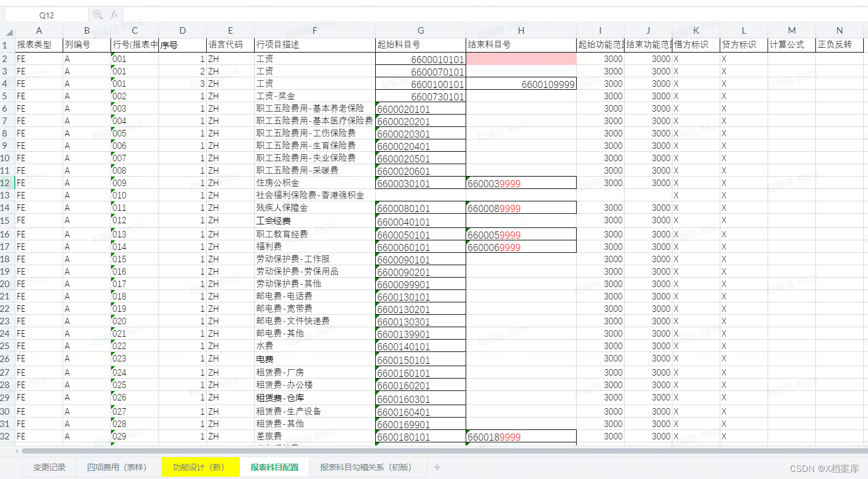
Task: Click cell 职工五险费用-基本养老保险
Action: pos(315,108)
